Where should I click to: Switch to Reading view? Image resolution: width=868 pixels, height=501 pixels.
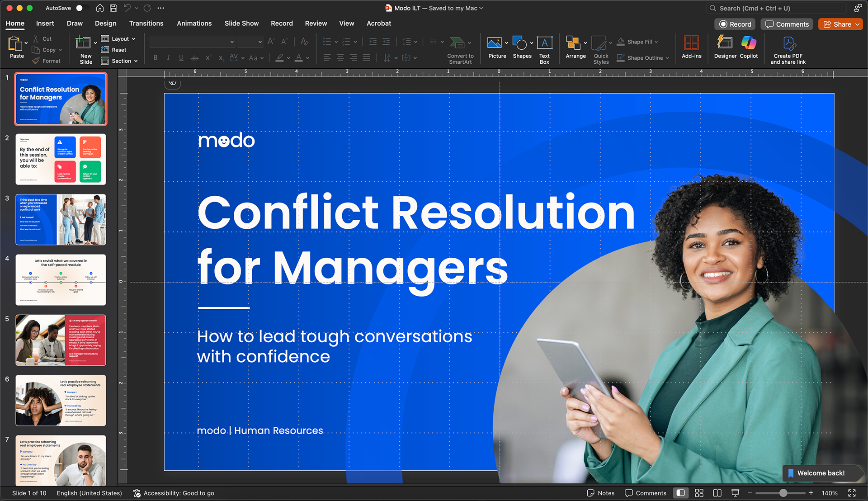pos(717,493)
